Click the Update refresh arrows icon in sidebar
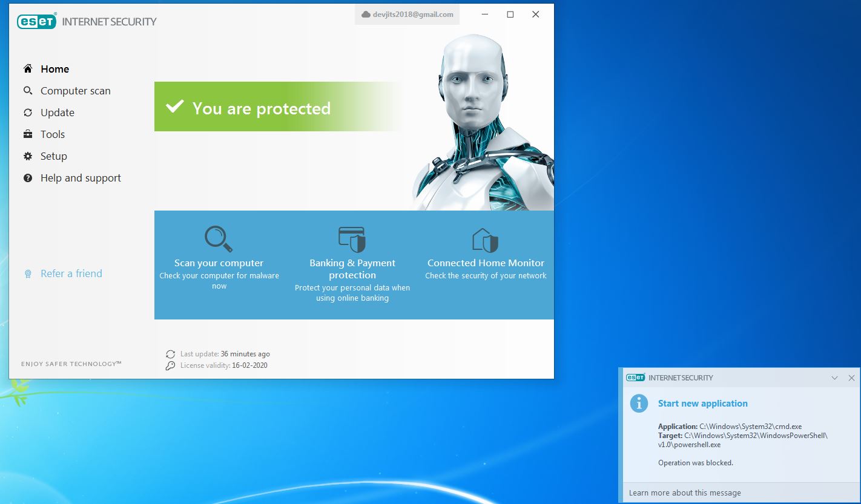Viewport: 861px width, 504px height. pyautogui.click(x=28, y=113)
